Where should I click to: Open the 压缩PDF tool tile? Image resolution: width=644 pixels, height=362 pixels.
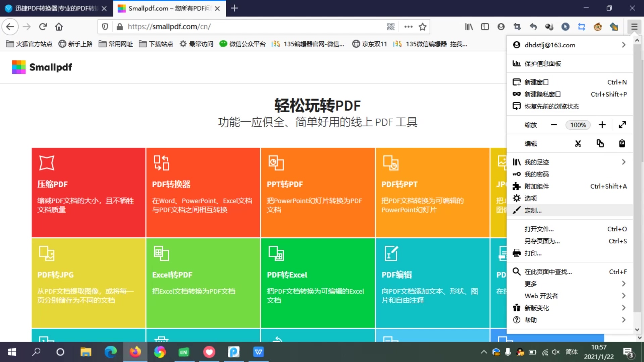89,192
